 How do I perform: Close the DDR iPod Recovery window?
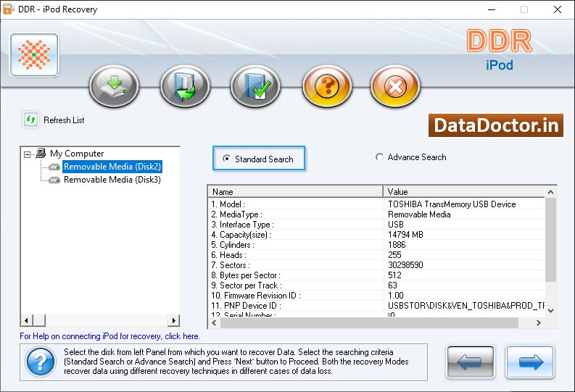pos(558,9)
